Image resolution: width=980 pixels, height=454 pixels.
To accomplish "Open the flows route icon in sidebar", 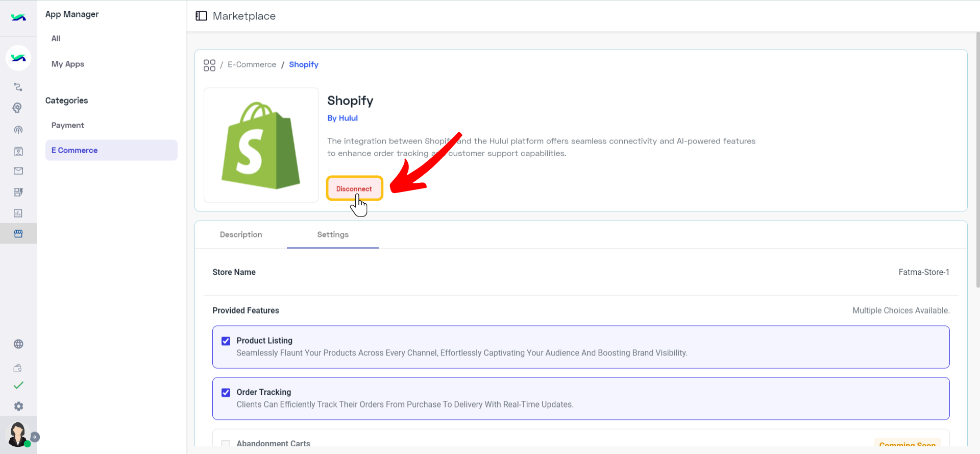I will click(x=18, y=87).
